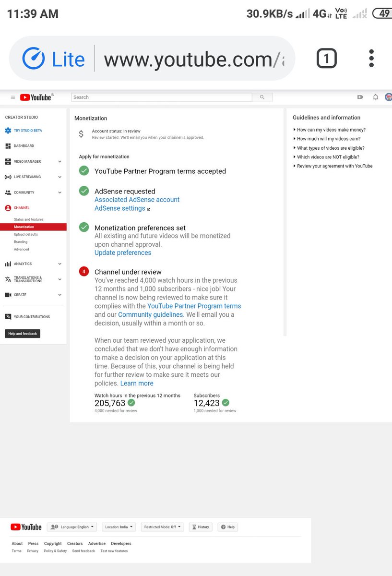Click the Translations & Transcriptions icon
This screenshot has height=576, width=392.
coord(8,279)
